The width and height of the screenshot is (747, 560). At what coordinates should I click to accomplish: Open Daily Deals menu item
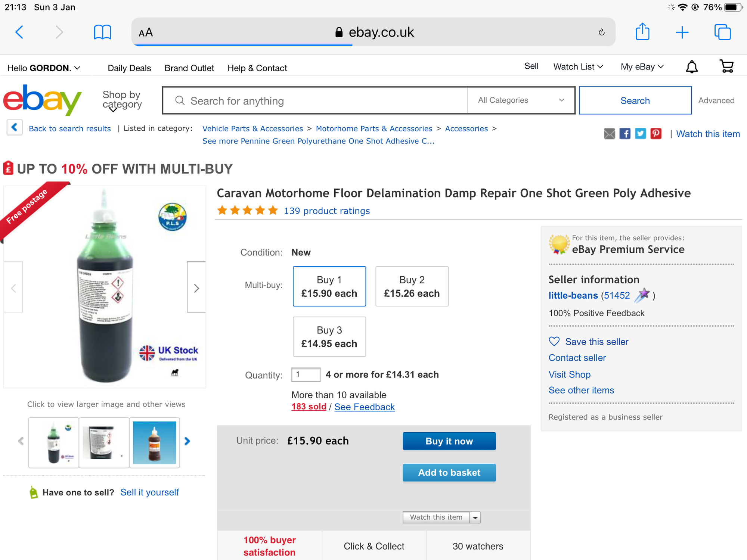[129, 68]
